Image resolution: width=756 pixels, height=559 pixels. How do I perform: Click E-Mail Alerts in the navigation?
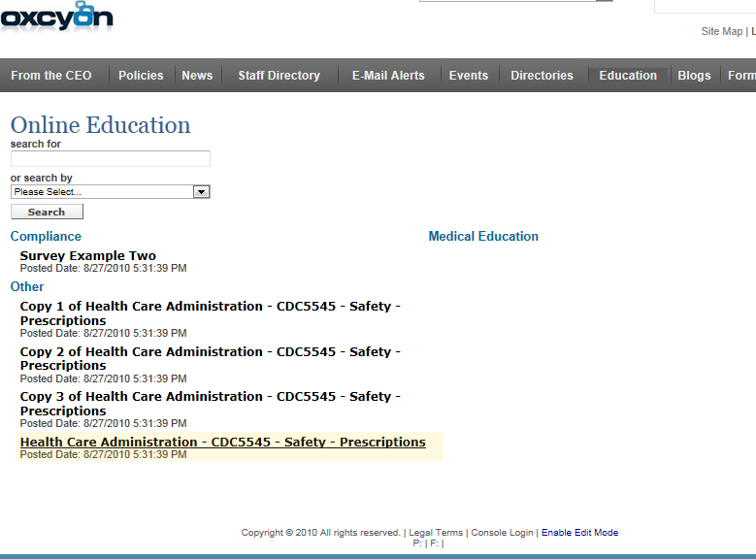pyautogui.click(x=388, y=76)
